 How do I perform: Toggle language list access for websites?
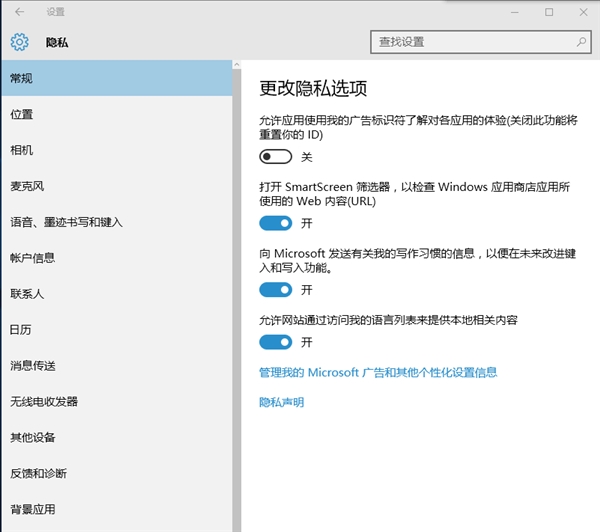pos(275,342)
